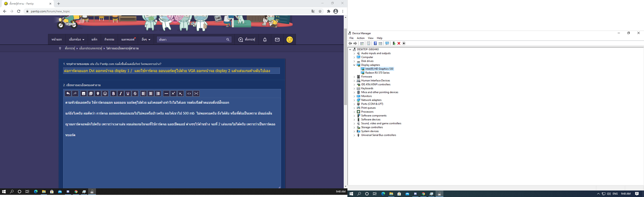
Task: Open the yellow smiley profile avatar
Action: (x=290, y=40)
